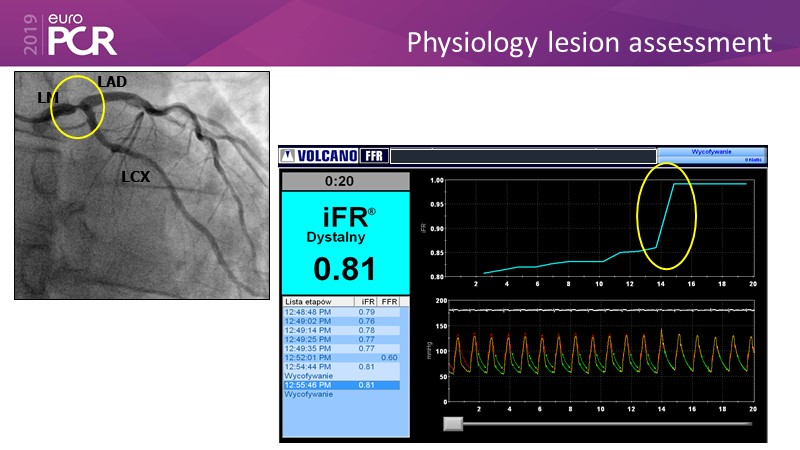Click the 0:20 timer display

[x=345, y=182]
